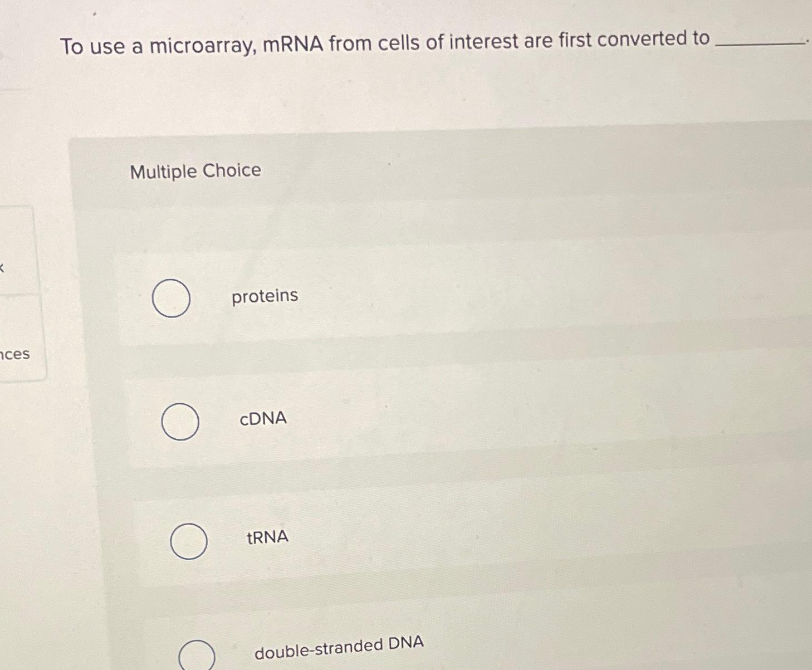The height and width of the screenshot is (670, 812).
Task: Click the proteins answer label
Action: (x=264, y=296)
